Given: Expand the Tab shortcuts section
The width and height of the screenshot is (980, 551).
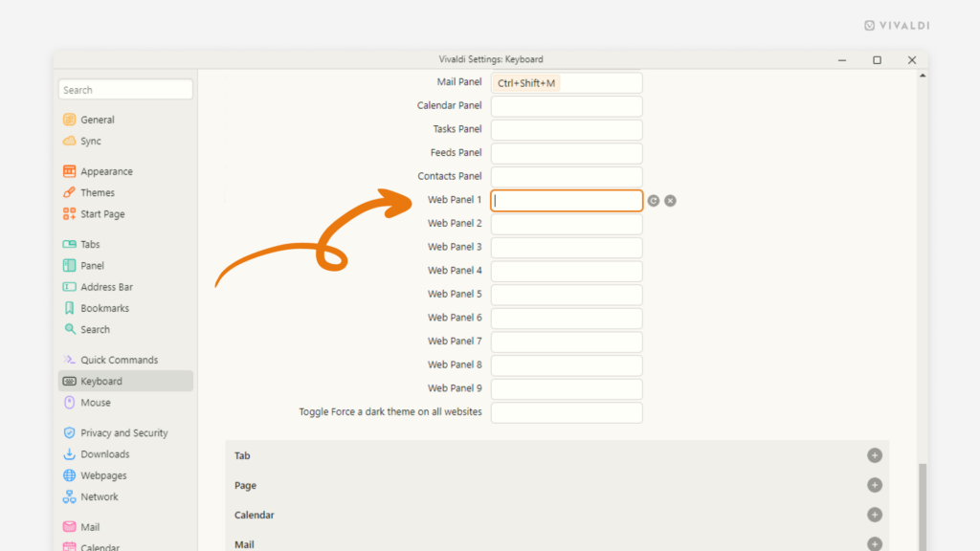Looking at the screenshot, I should (875, 455).
